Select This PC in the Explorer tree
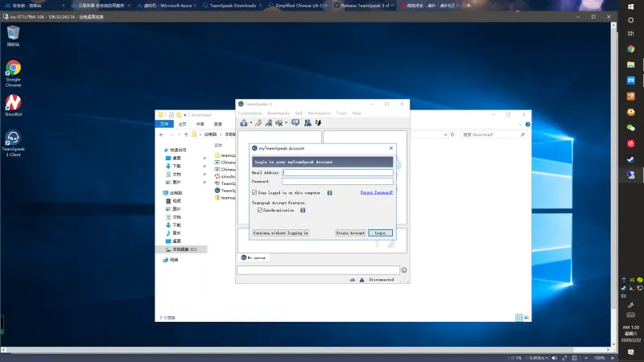Screen dimensions: 644x362 point(175,193)
